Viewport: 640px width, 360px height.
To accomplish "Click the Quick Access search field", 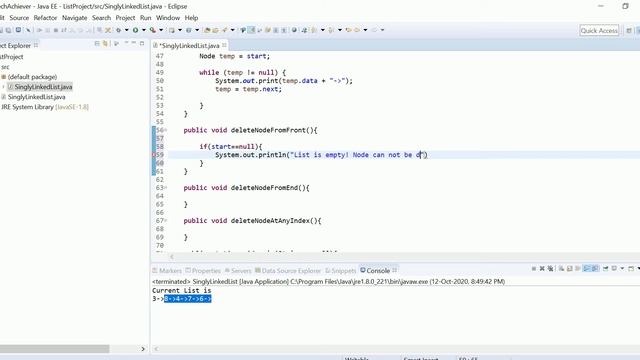I will [x=599, y=31].
